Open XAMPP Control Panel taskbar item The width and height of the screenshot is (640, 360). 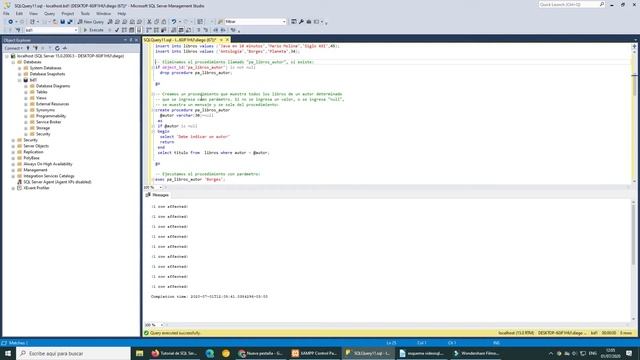click(x=314, y=353)
